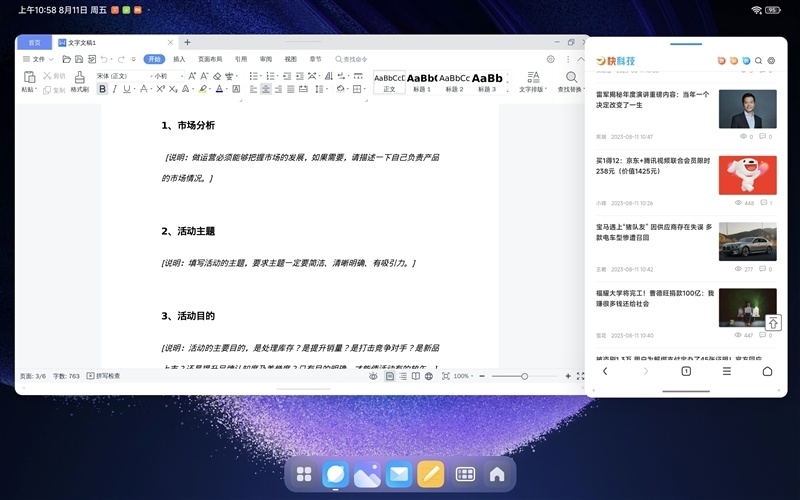Image resolution: width=800 pixels, height=500 pixels.
Task: Switch to 插入 ribbon tab
Action: (x=179, y=59)
